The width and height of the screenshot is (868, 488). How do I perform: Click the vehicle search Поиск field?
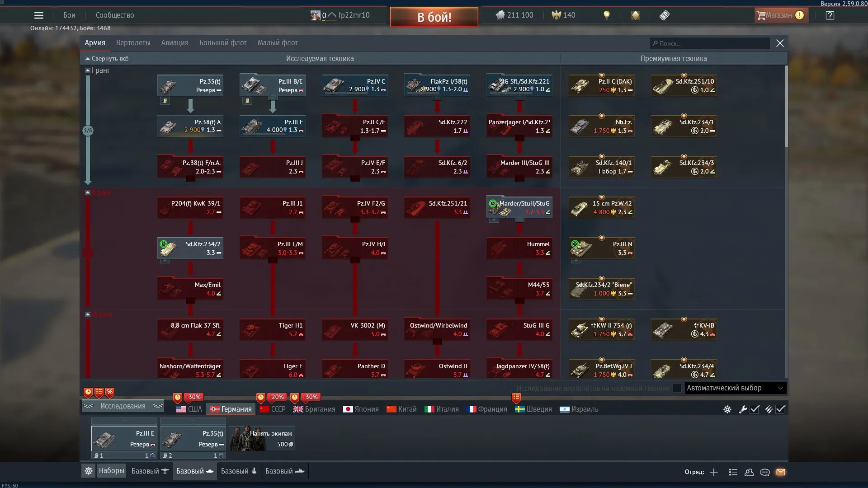(710, 43)
